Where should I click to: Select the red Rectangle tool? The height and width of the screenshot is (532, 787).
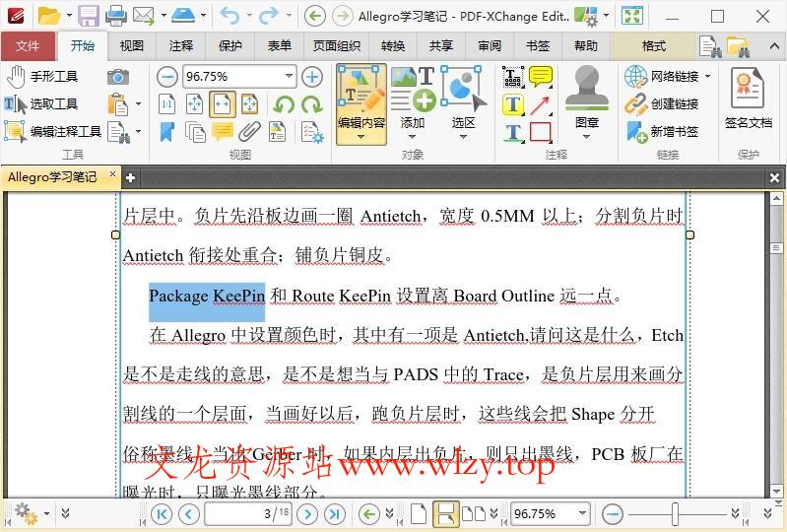click(541, 132)
